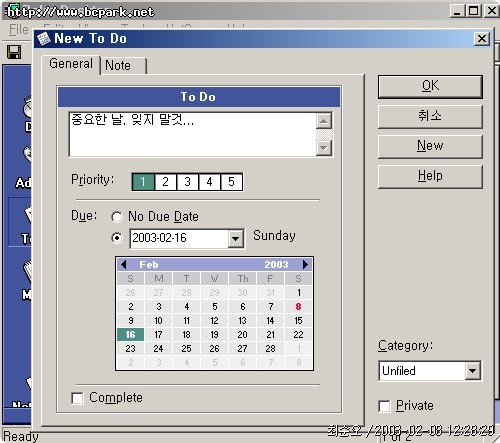
Task: Select February 8 in the calendar
Action: point(298,306)
